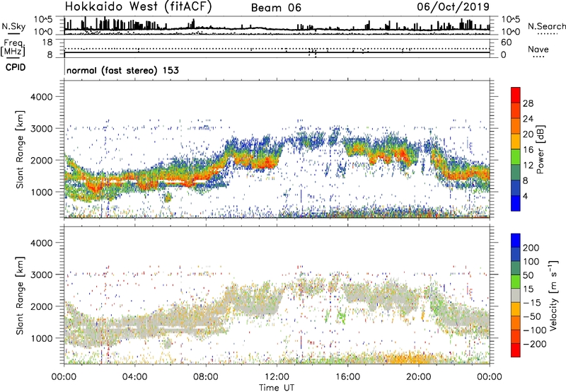Click the '4000' tick on power panel
The height and width of the screenshot is (392, 566).
tap(42, 97)
